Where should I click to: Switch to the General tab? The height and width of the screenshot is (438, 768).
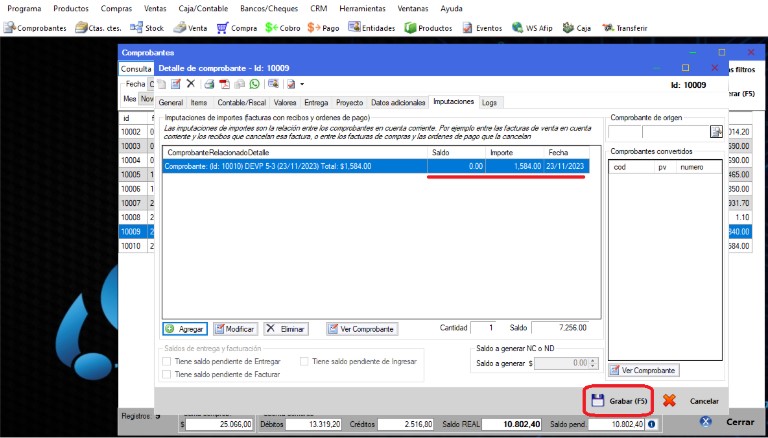(x=170, y=103)
